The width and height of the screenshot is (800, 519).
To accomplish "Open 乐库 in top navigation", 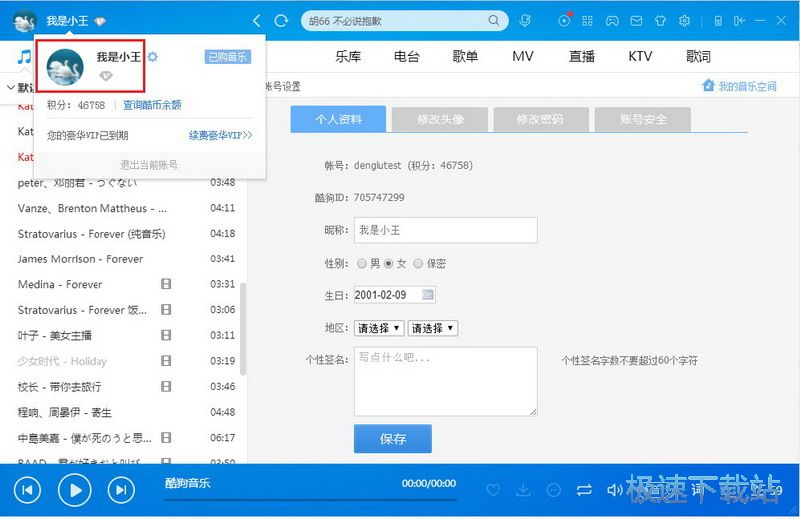I will [x=348, y=56].
